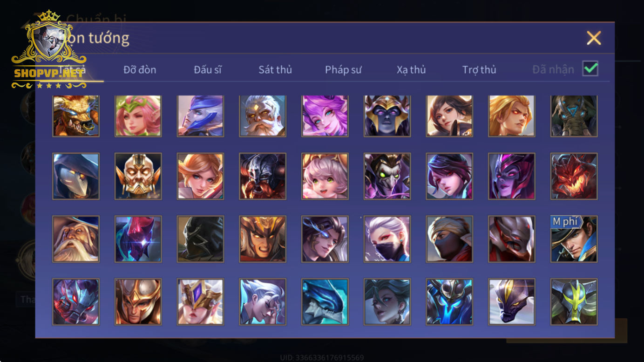Select the wizard with long white beard and hat
This screenshot has height=362, width=644.
point(76,239)
